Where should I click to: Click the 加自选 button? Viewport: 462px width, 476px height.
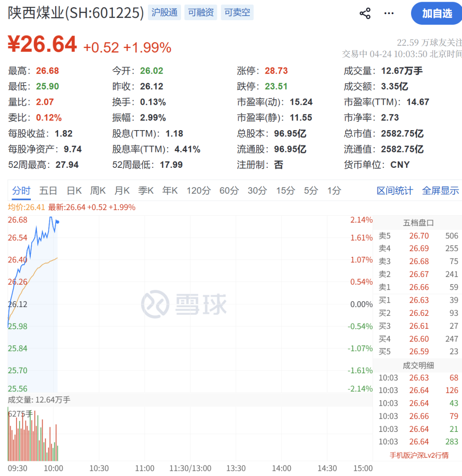[436, 13]
